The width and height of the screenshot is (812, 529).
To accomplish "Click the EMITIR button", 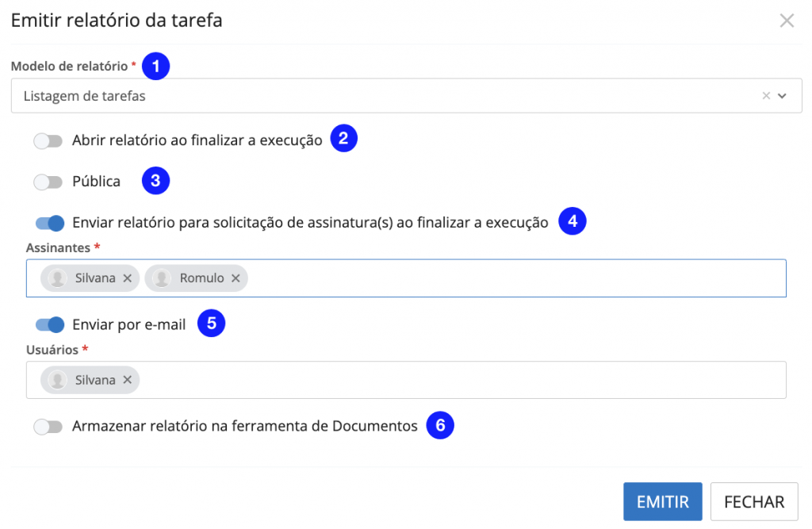I will pyautogui.click(x=663, y=502).
